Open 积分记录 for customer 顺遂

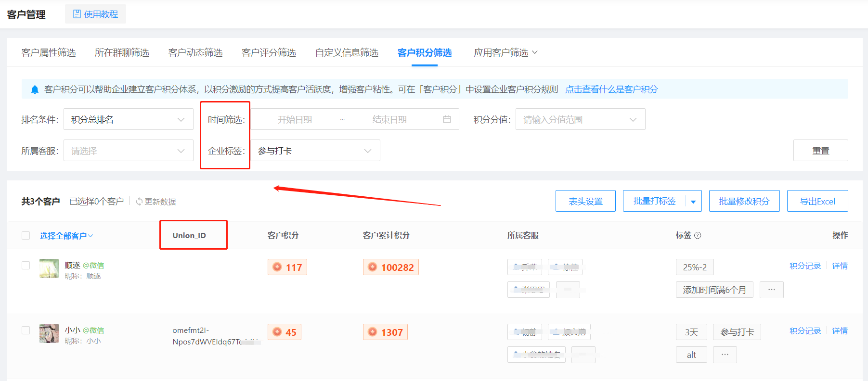(805, 266)
